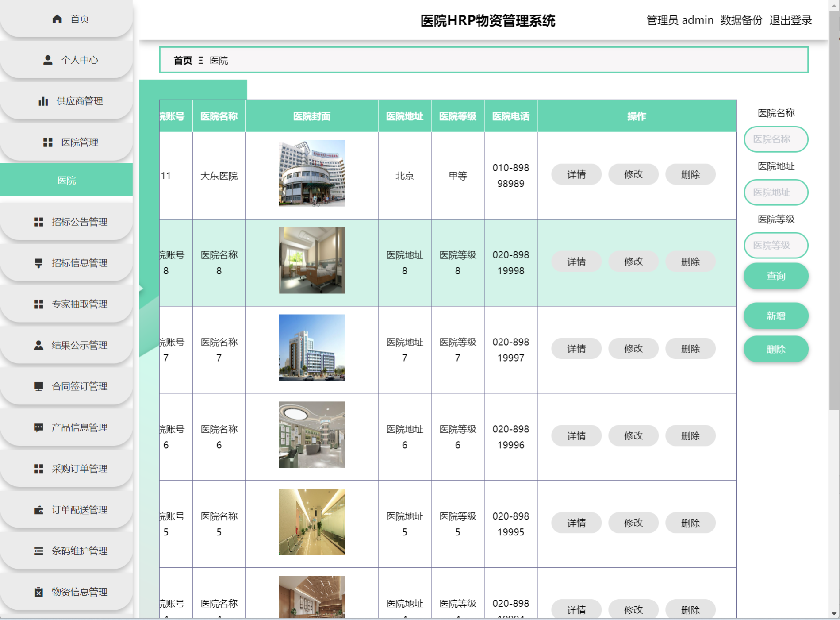Expand the 结果公示管理 menu
This screenshot has width=840, height=620.
point(66,346)
